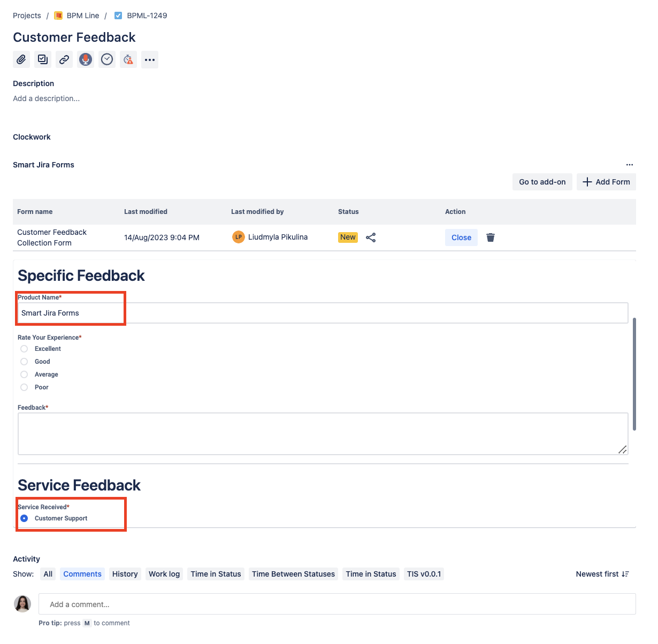This screenshot has width=658, height=644.
Task: Click the LP avatar of Liudmyla Pikulina
Action: [239, 237]
